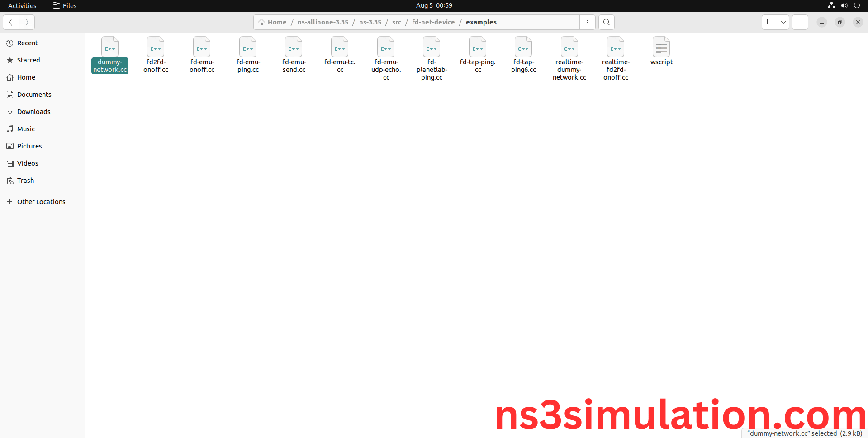This screenshot has width=868, height=438.
Task: Click the realtime-dummy-network.cc file icon
Action: click(x=569, y=48)
